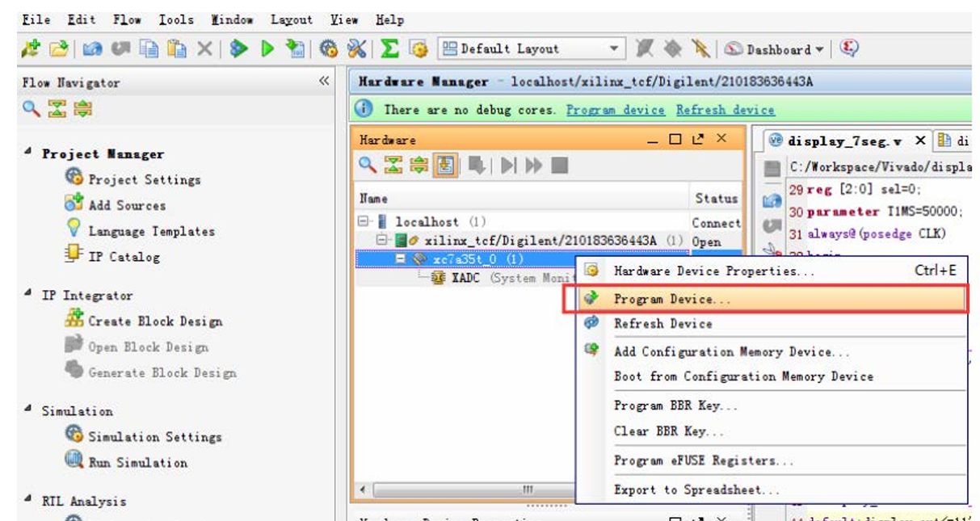Click the stop trigger square icon
Screen dimensions: 980x521
pyautogui.click(x=560, y=166)
